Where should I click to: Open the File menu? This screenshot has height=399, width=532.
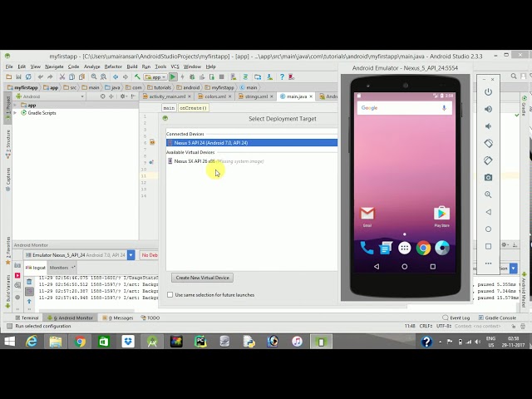(9, 66)
